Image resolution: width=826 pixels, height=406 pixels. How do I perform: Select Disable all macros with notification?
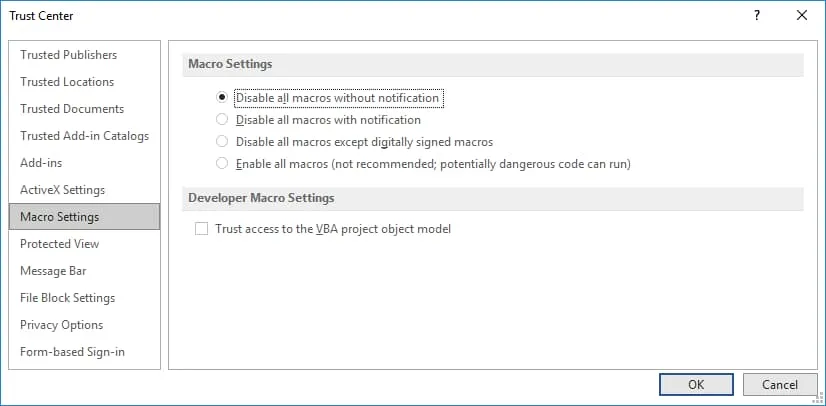pyautogui.click(x=222, y=120)
